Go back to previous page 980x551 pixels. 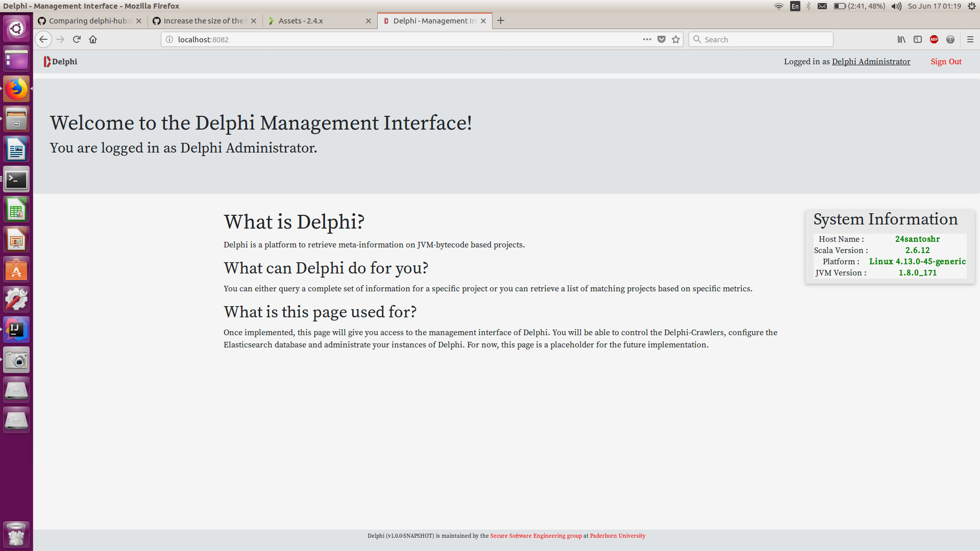click(x=43, y=39)
